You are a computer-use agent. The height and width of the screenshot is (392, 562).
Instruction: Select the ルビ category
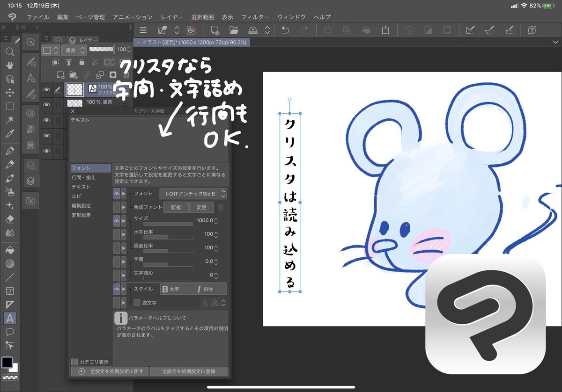tap(76, 196)
